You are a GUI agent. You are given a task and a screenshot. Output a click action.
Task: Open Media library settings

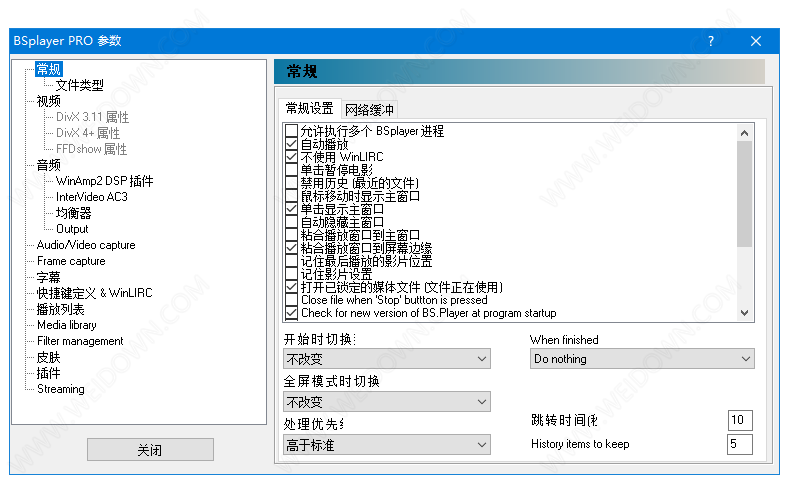point(67,325)
